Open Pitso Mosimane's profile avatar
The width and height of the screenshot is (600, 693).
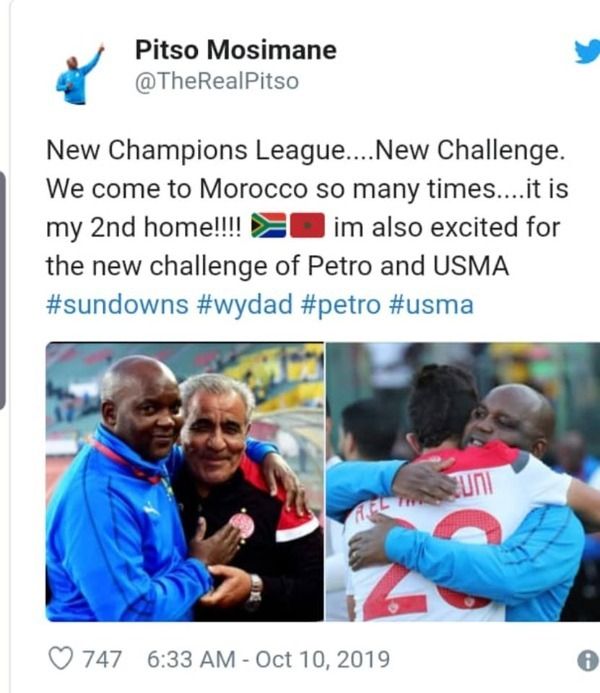pyautogui.click(x=80, y=73)
